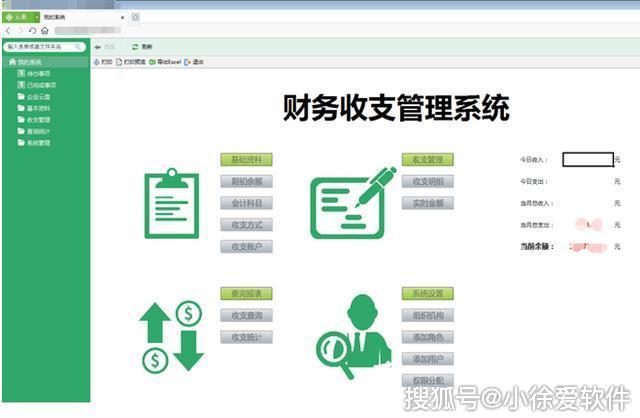Click the arrows and dollar coins icon
640x418 pixels.
point(171,336)
